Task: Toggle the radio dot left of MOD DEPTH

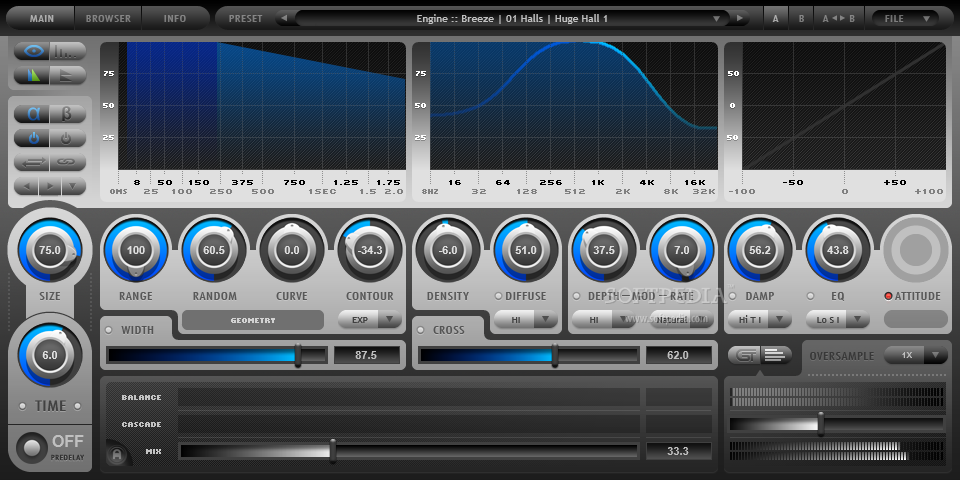Action: [x=576, y=296]
